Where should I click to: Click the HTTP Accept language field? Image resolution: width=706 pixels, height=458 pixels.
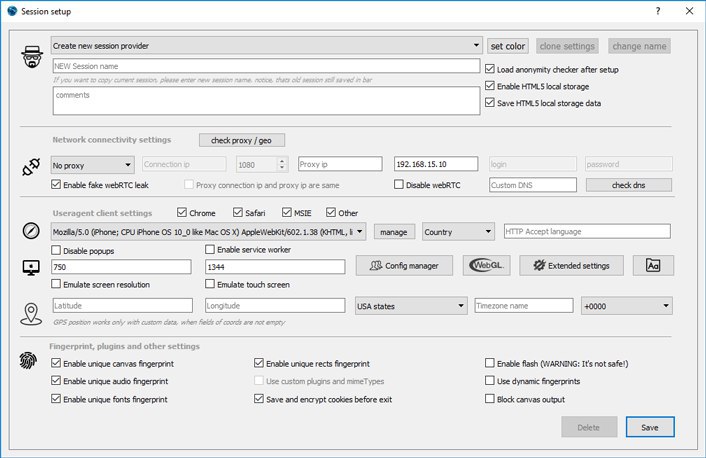tap(587, 231)
